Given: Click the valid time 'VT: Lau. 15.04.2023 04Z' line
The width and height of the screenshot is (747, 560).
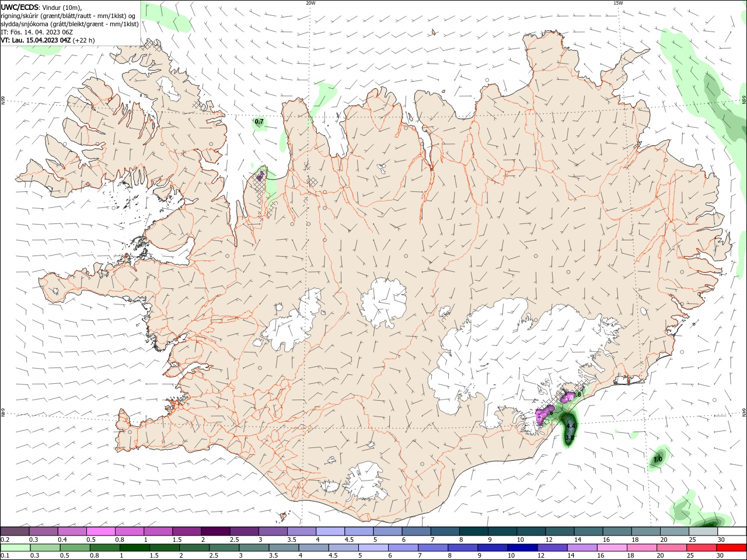Looking at the screenshot, I should [x=36, y=40].
